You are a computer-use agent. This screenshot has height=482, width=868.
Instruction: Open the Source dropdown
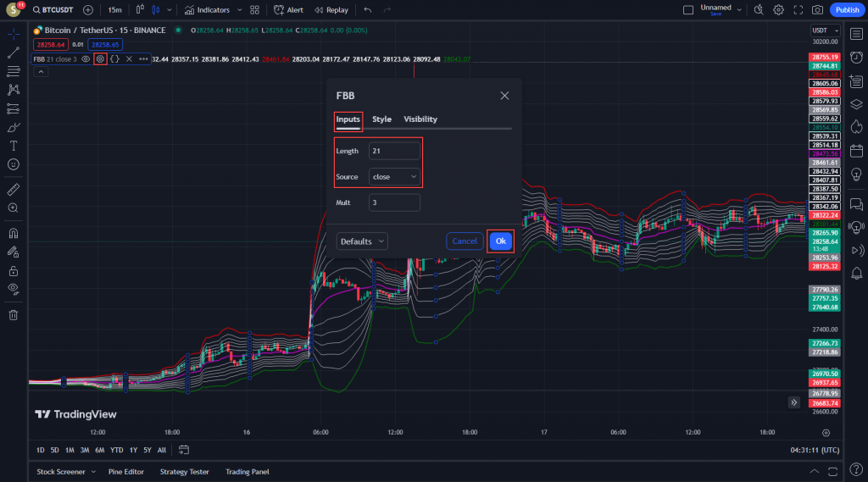tap(394, 177)
